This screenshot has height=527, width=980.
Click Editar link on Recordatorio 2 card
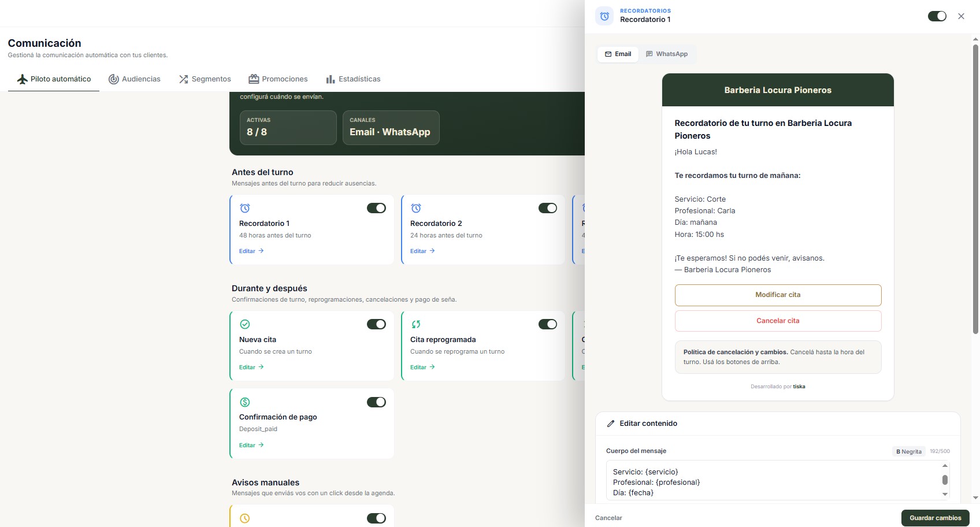[422, 251]
